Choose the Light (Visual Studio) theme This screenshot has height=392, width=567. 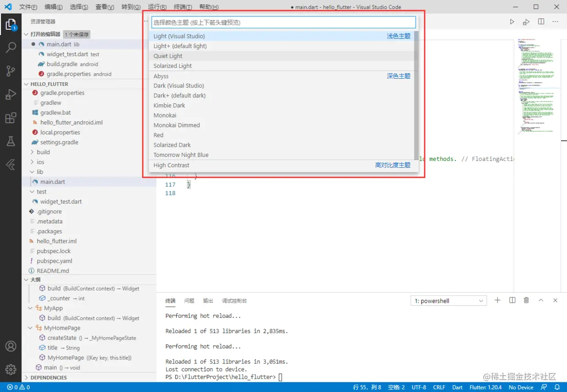[282, 36]
